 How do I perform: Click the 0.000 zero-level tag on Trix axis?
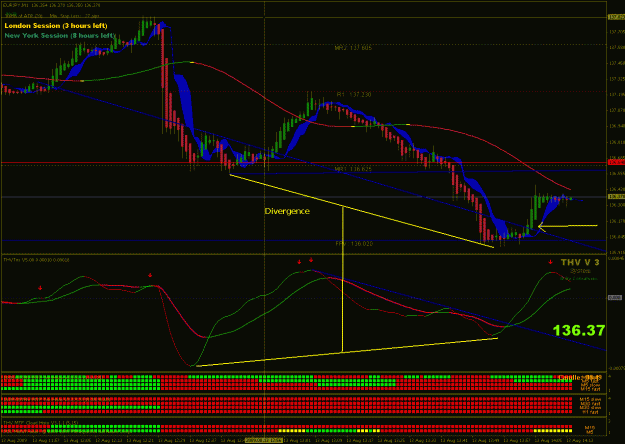(x=614, y=298)
